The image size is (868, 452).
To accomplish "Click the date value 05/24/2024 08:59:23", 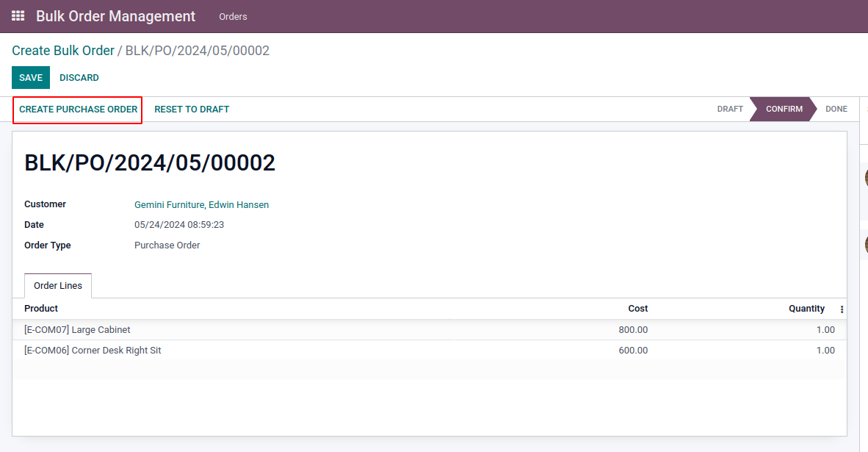I will (179, 224).
